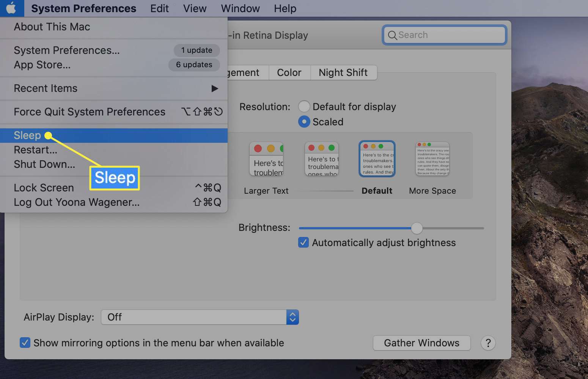Click the More Space label

coord(432,191)
